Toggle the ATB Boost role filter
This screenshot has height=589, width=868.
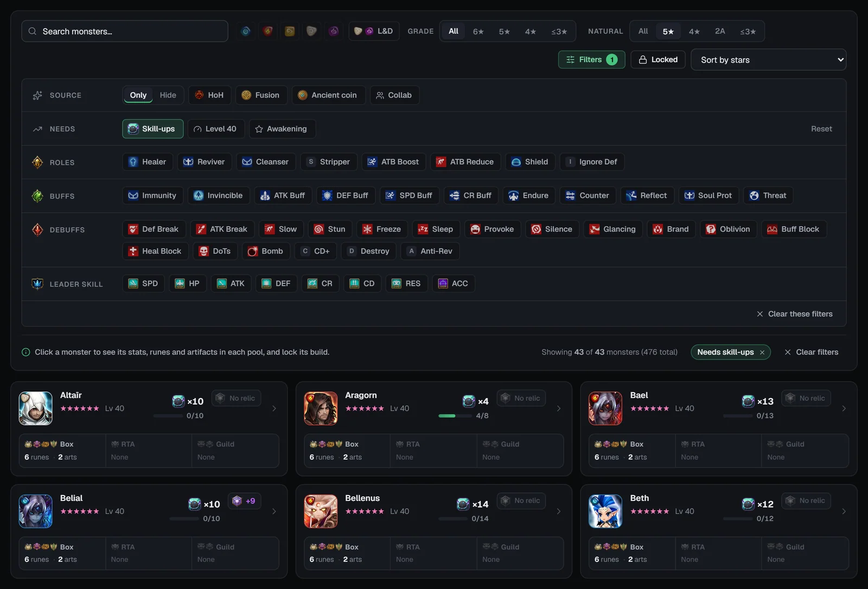coord(394,162)
